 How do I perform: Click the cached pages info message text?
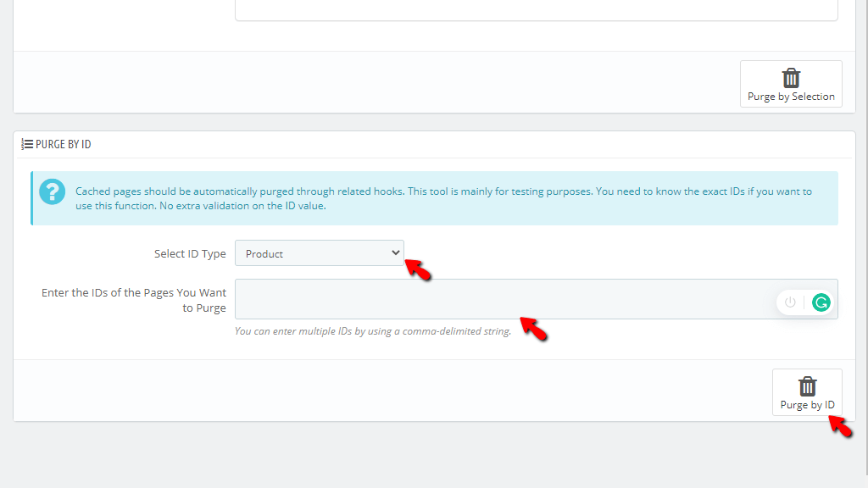[x=443, y=198]
